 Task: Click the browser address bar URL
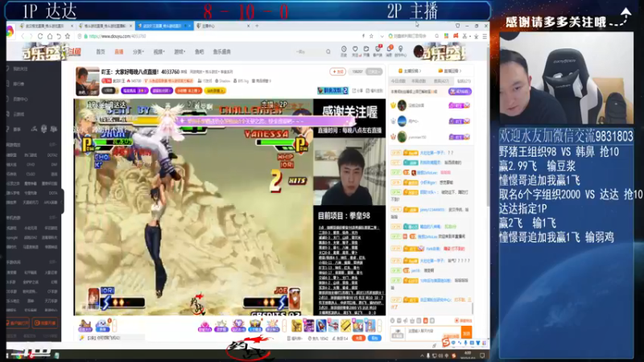(x=118, y=36)
